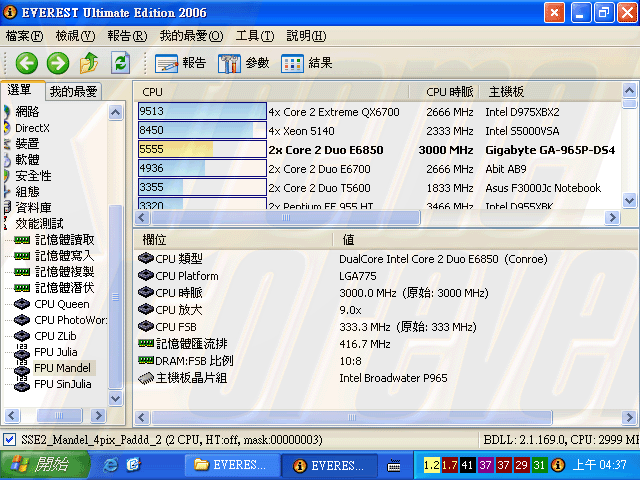The width and height of the screenshot is (640, 480).
Task: Click the 軟體 (software) tree node
Action: point(27,160)
